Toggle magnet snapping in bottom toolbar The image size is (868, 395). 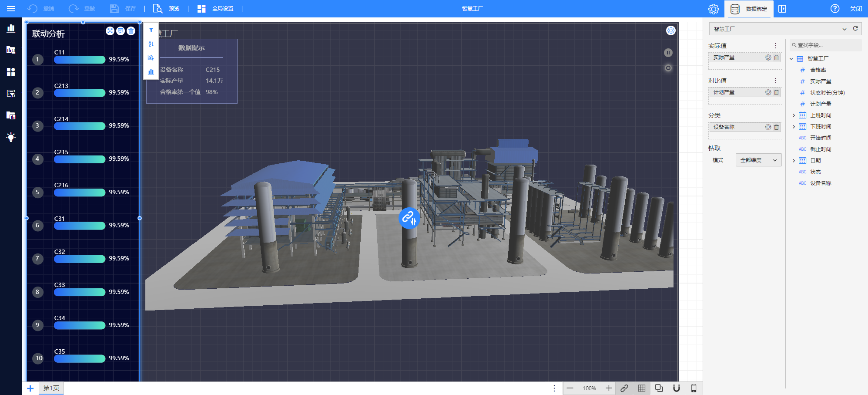coord(677,388)
